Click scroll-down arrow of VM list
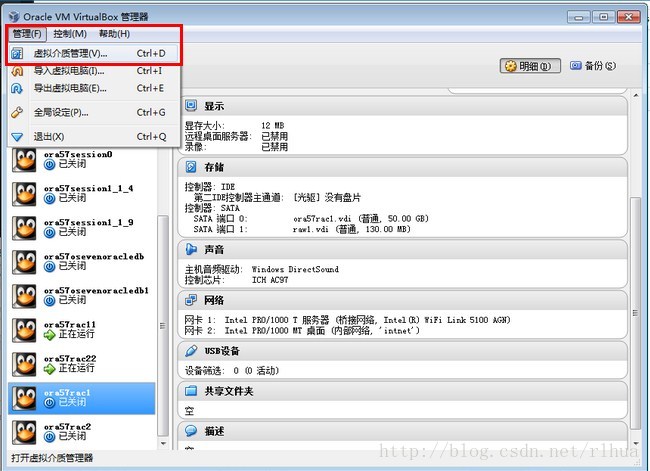The width and height of the screenshot is (650, 471). (x=163, y=443)
